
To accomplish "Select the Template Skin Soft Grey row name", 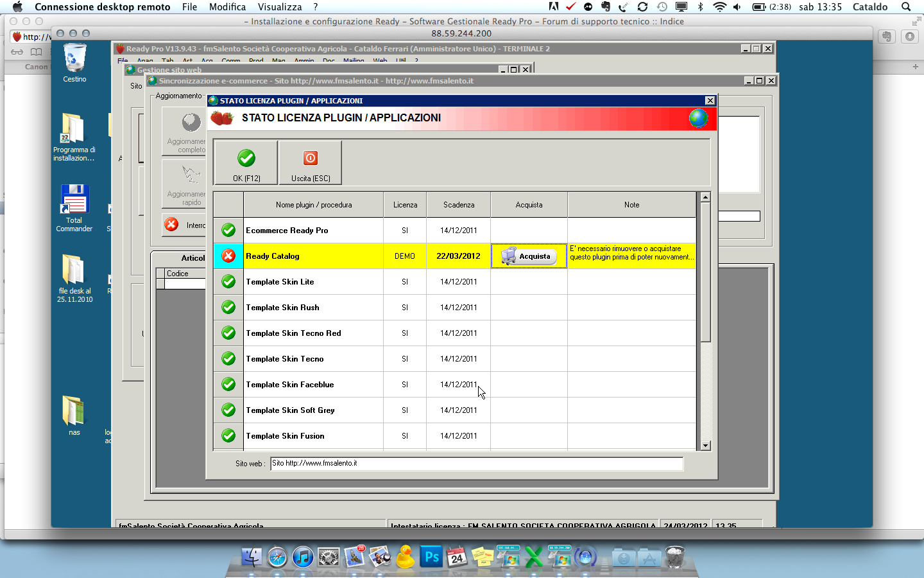I will coord(290,410).
